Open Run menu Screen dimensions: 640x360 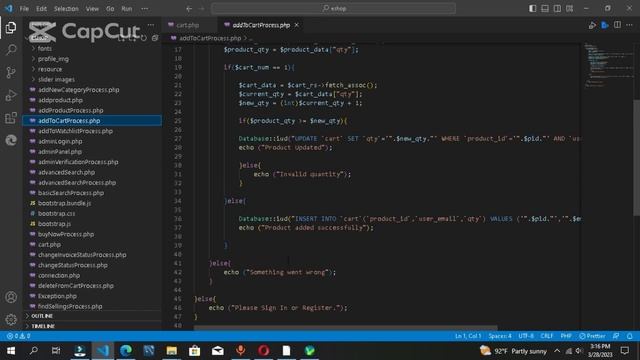coord(127,9)
